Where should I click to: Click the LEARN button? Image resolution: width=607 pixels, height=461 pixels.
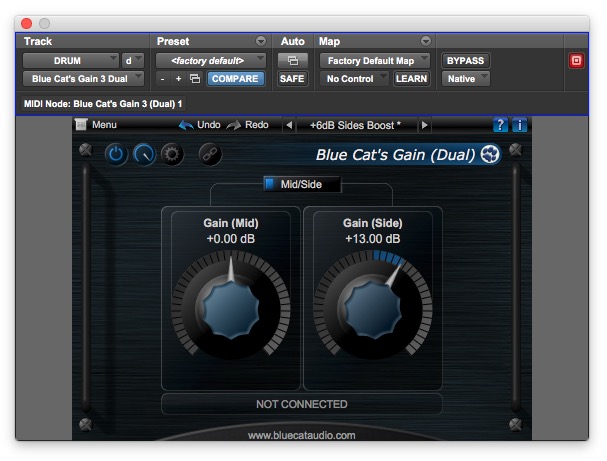coord(412,79)
